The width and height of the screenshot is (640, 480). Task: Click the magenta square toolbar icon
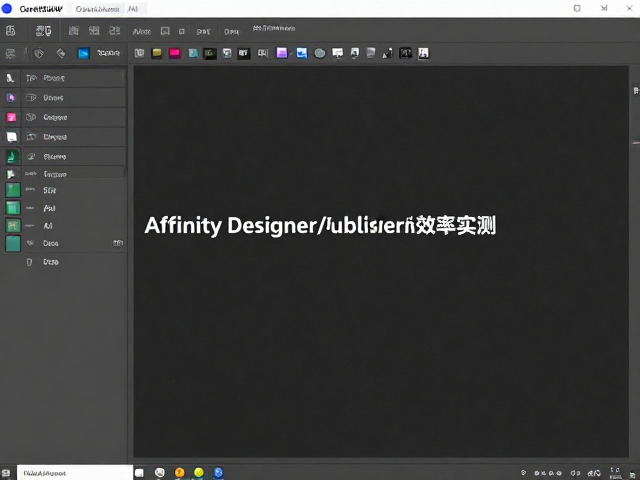(175, 53)
